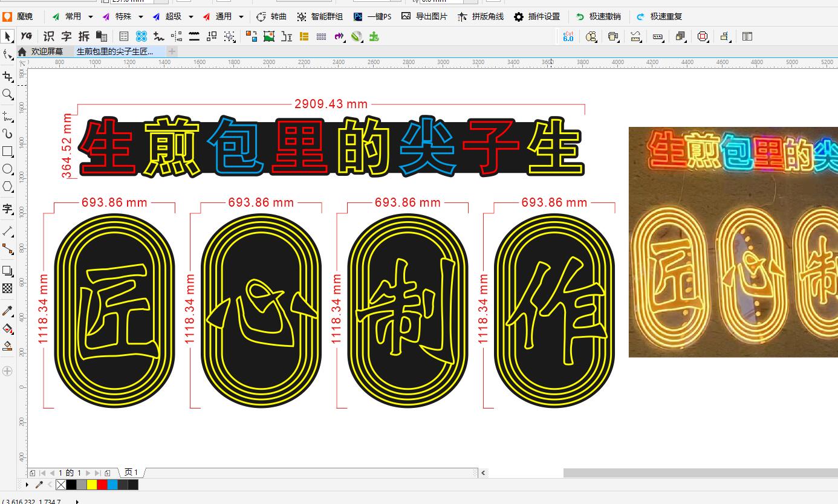Click the 字 character icon in plugin toolbar
Image resolution: width=838 pixels, height=504 pixels.
(67, 36)
